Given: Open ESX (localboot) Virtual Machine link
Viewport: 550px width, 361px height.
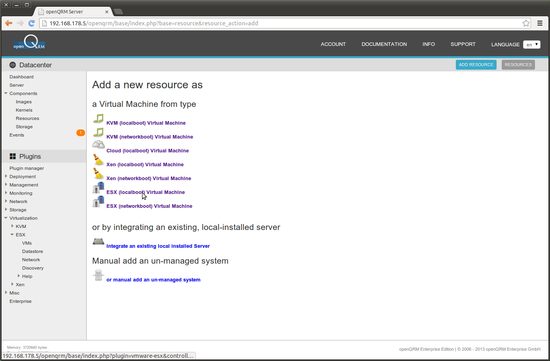Looking at the screenshot, I should tap(146, 192).
